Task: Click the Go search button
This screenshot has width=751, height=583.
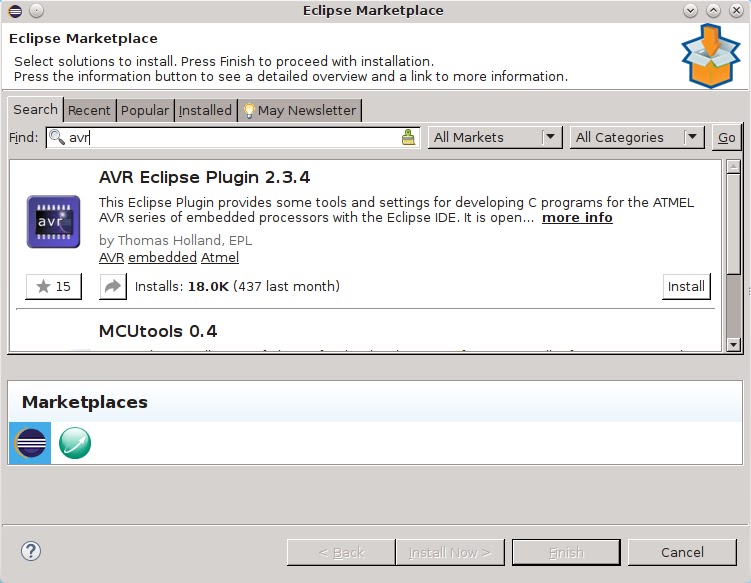Action: click(727, 138)
